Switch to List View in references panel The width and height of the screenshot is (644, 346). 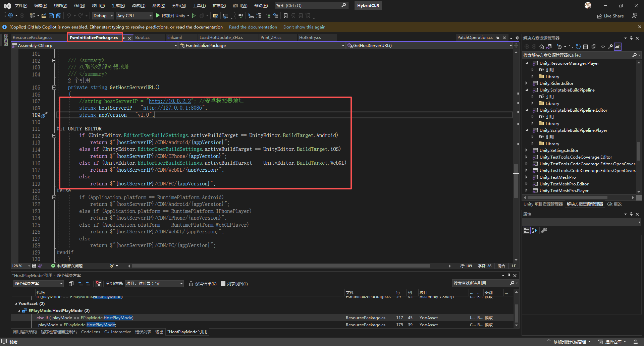tap(234, 284)
